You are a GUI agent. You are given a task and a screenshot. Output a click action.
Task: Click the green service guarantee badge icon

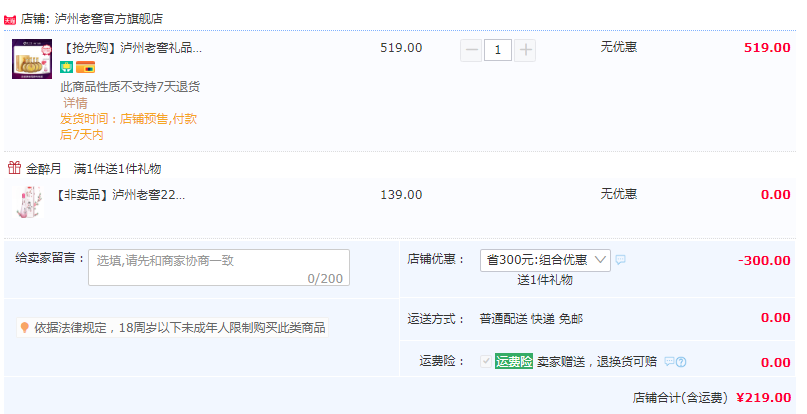(x=66, y=67)
